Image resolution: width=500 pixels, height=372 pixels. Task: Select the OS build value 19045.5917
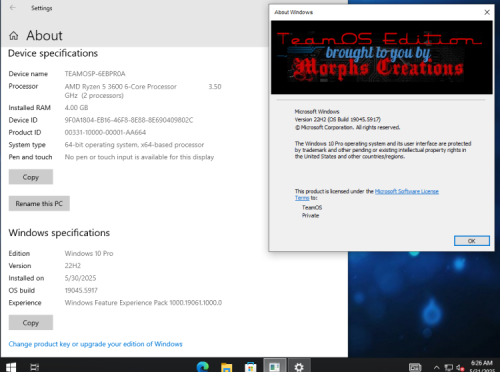81,290
